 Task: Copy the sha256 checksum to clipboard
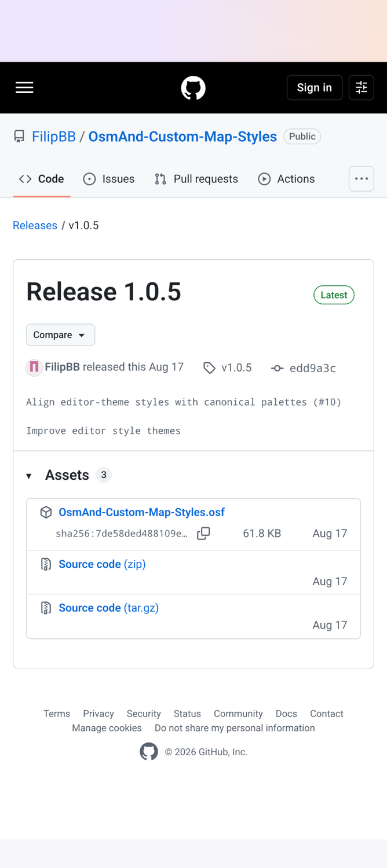coord(203,534)
